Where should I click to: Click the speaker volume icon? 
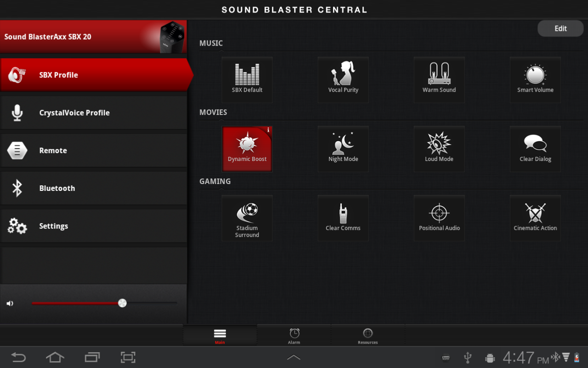(10, 304)
